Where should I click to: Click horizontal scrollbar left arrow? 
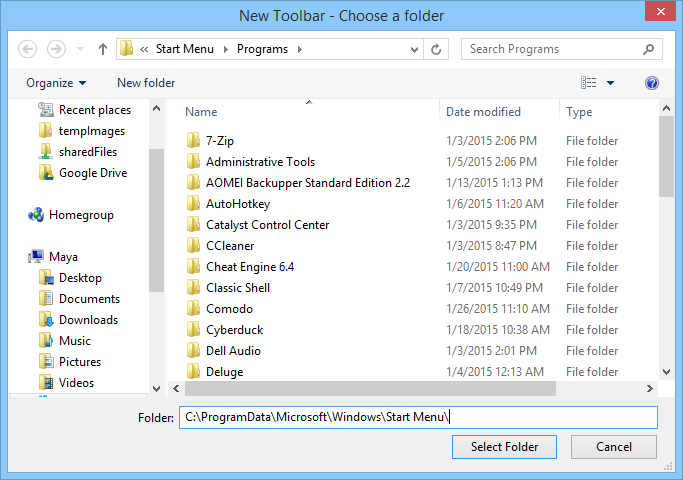coord(176,389)
